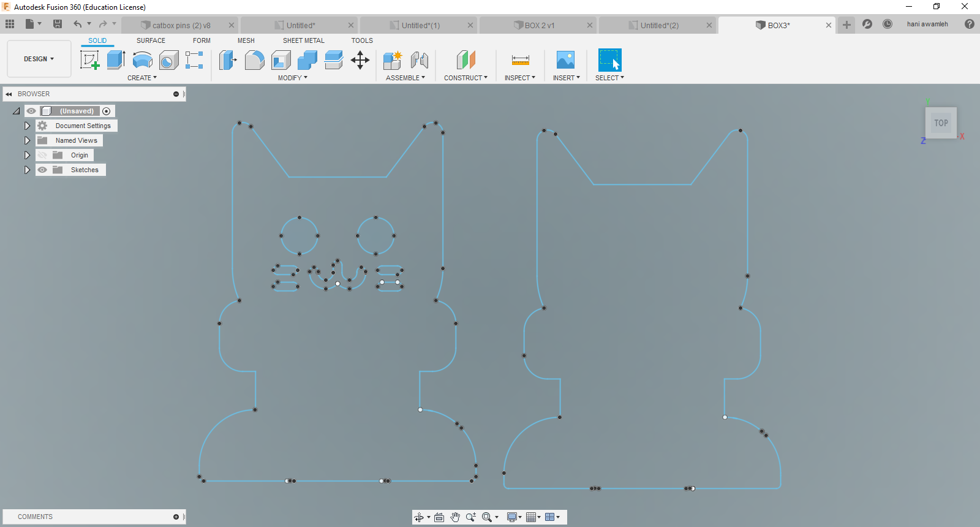Switch to the BOX 2 v1 document tab
980x527 pixels.
click(538, 25)
